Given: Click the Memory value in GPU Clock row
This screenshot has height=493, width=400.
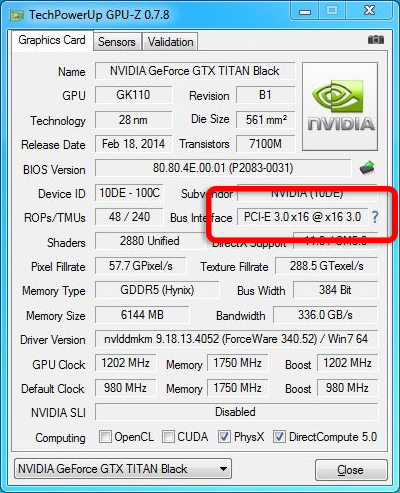Looking at the screenshot, I should (x=238, y=363).
